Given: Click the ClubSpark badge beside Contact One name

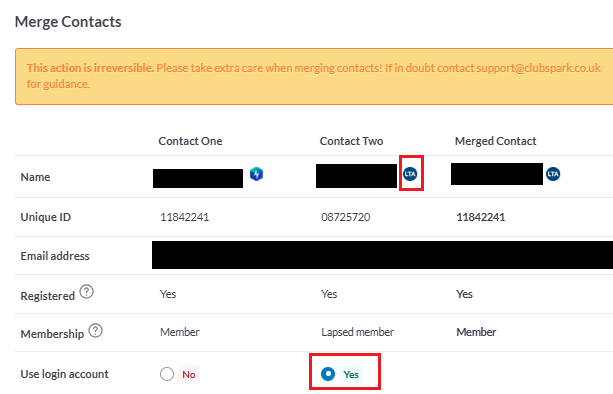Looking at the screenshot, I should coord(256,174).
